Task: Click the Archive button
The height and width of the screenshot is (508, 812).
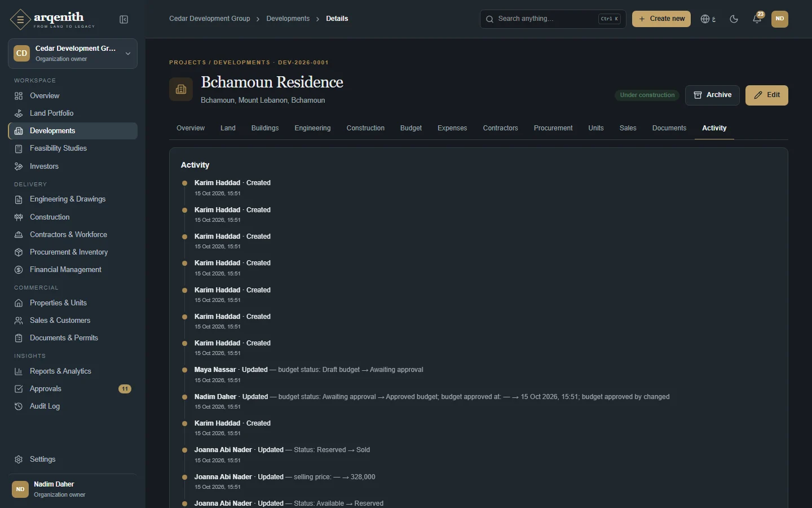Action: coord(712,95)
